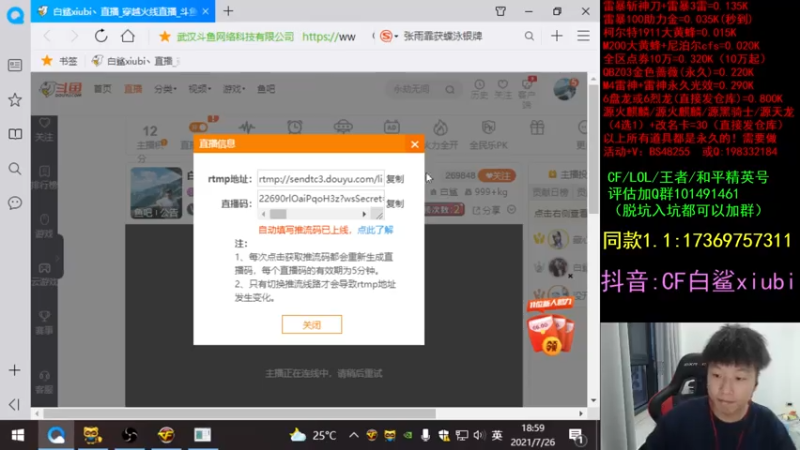Click the Douyu 历史 history icon
The image size is (800, 450).
click(479, 89)
